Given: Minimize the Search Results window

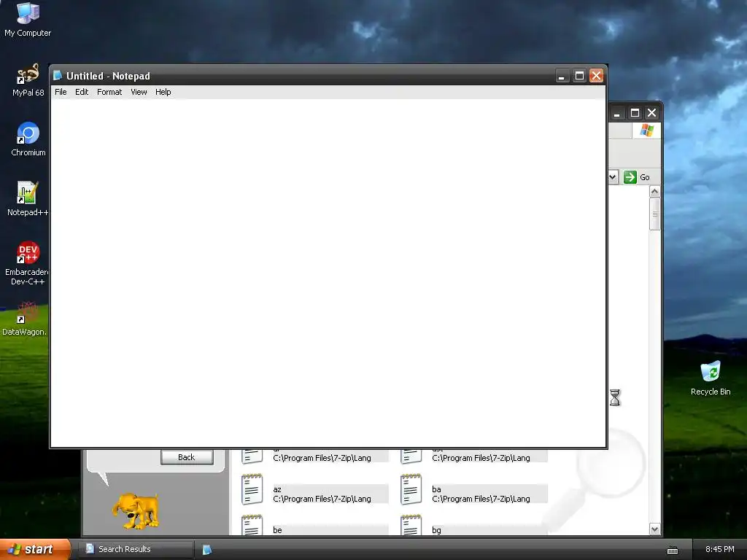Looking at the screenshot, I should (x=617, y=113).
